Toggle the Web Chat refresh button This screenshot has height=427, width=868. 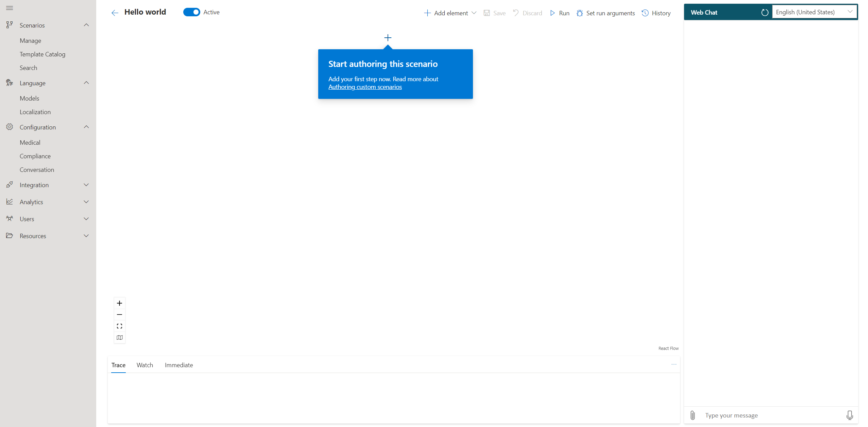coord(764,12)
